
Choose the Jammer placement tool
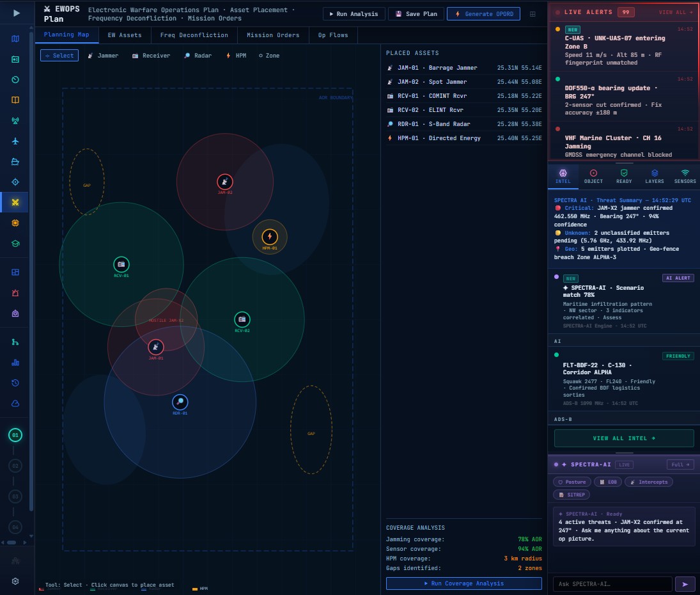103,56
